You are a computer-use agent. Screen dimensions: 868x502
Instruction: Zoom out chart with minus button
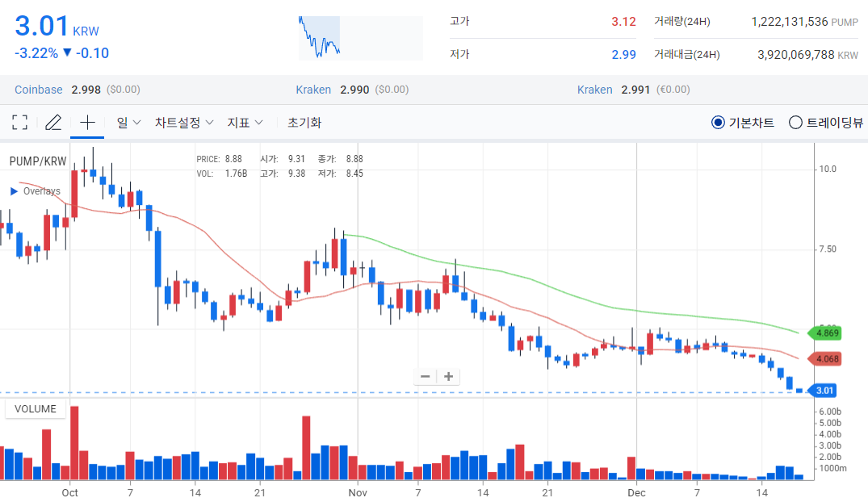pos(426,377)
